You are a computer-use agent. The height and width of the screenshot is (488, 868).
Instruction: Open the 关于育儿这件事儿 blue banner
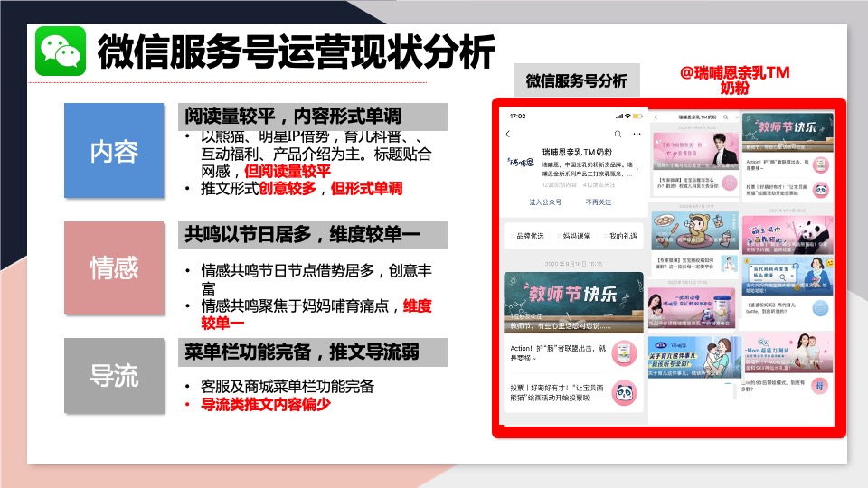(x=694, y=357)
